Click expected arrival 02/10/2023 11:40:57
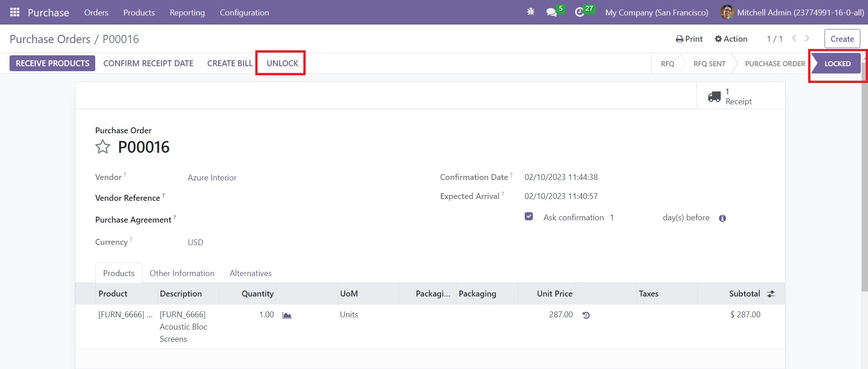The width and height of the screenshot is (868, 369). pyautogui.click(x=561, y=196)
